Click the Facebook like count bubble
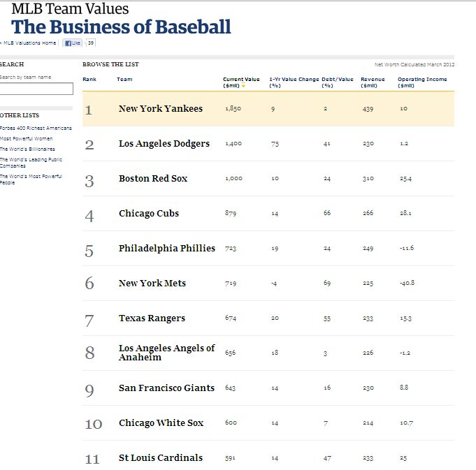Image resolution: width=476 pixels, height=470 pixels. click(90, 43)
